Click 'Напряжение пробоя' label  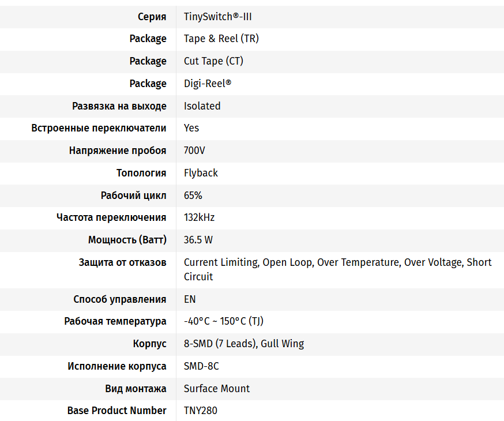118,151
